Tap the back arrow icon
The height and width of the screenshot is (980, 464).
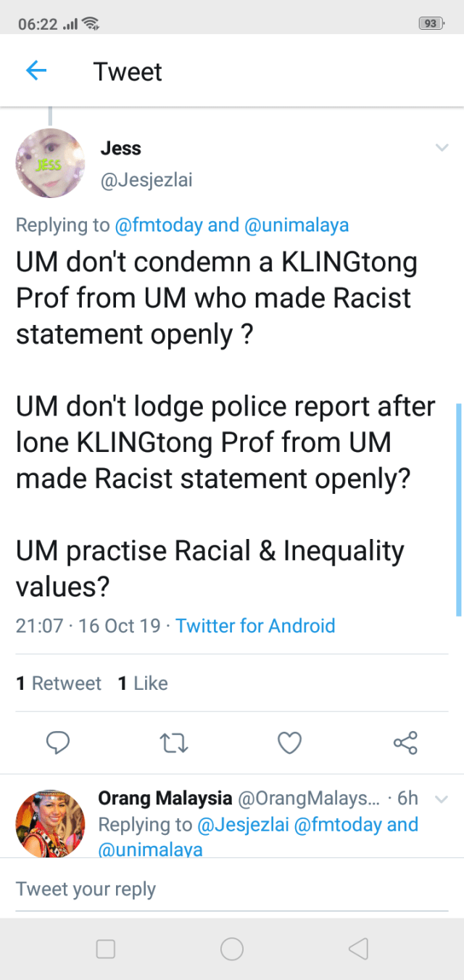[36, 70]
